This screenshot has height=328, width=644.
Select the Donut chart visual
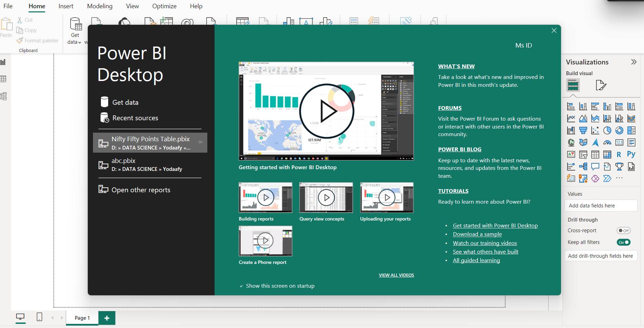(619, 130)
